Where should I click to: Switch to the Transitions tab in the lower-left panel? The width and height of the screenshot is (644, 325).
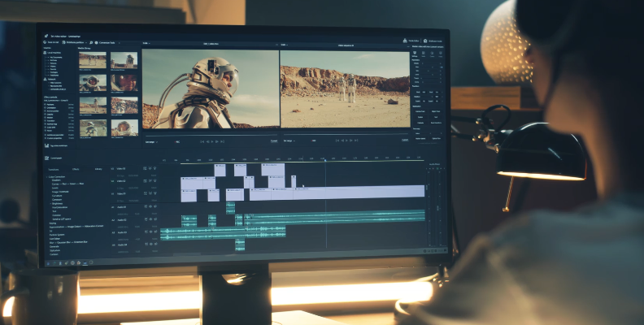54,168
